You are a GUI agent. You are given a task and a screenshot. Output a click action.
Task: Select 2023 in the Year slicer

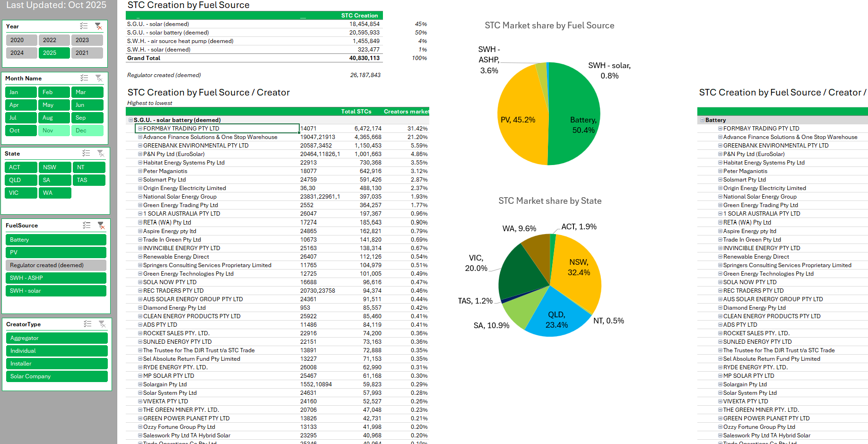(x=87, y=40)
